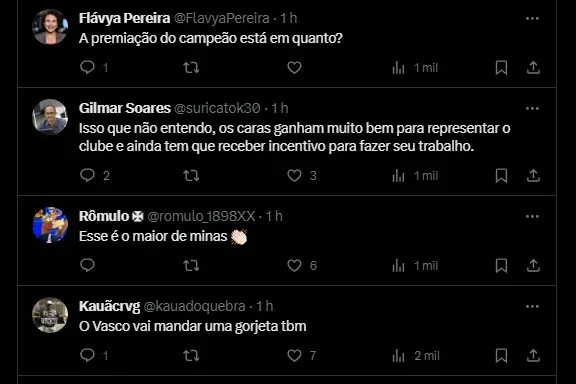This screenshot has height=384, width=576.
Task: Like Rômulo's tweet about maior de minas
Action: coord(294,265)
